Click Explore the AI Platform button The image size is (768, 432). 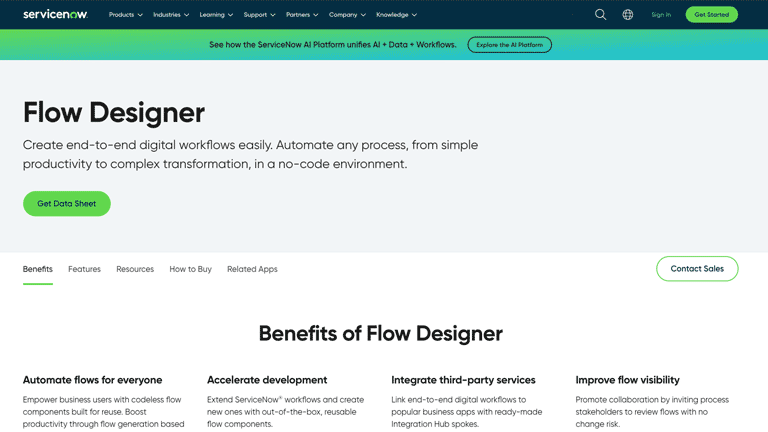click(x=509, y=45)
